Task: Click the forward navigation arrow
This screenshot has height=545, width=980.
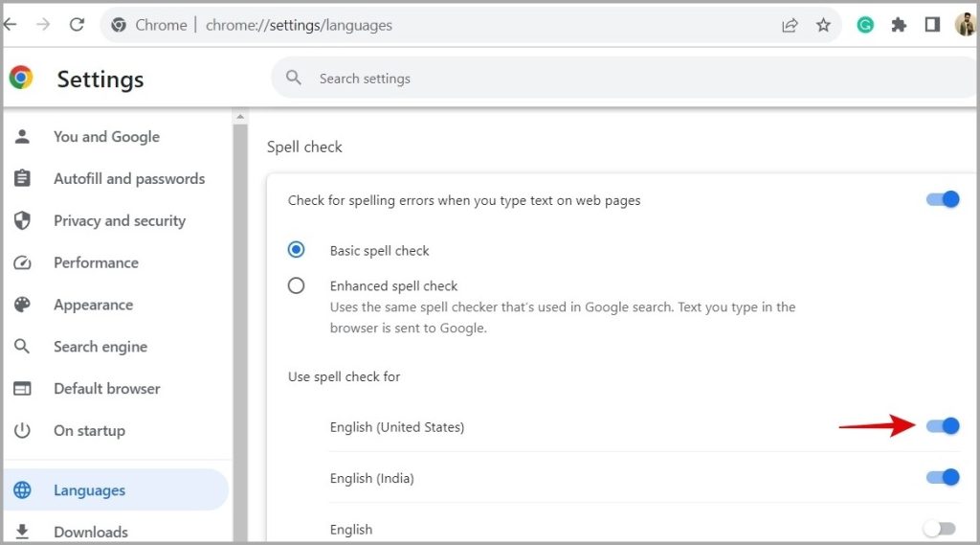Action: coord(43,25)
